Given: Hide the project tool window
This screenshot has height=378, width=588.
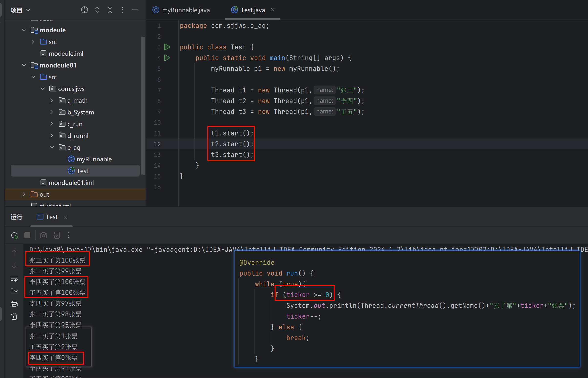Looking at the screenshot, I should pyautogui.click(x=135, y=10).
